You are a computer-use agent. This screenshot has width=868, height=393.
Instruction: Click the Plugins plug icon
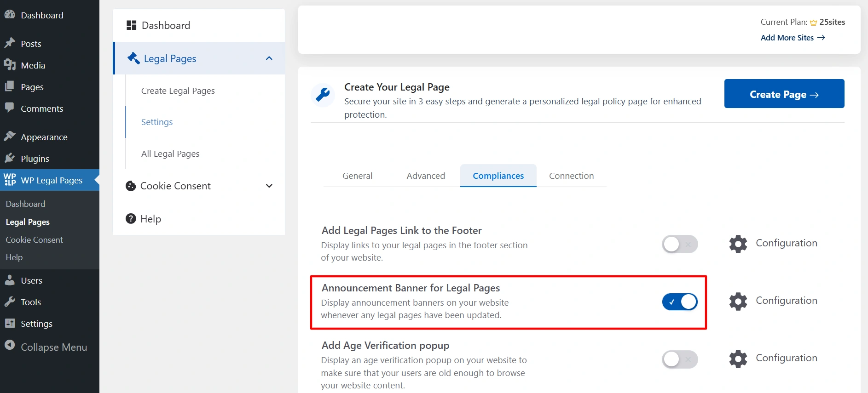click(10, 158)
